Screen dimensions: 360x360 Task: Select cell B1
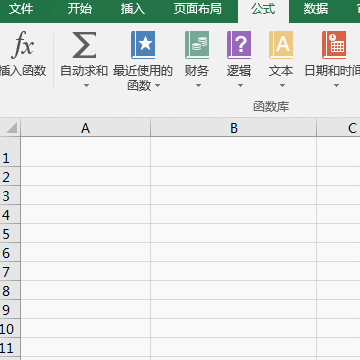click(234, 152)
